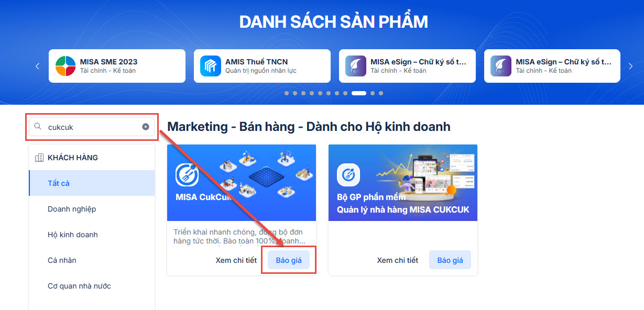Click the KHÁCH HÀNG building icon
Screen dimensions: 644x310
tap(39, 158)
